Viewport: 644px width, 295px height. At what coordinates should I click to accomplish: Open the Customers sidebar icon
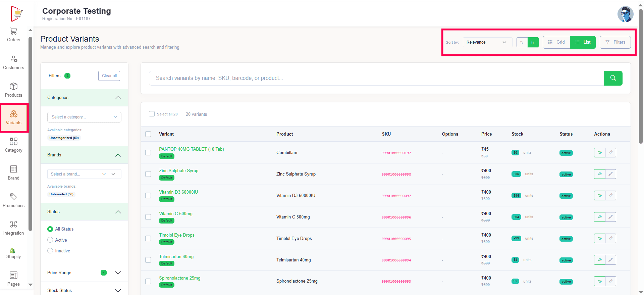tap(13, 63)
